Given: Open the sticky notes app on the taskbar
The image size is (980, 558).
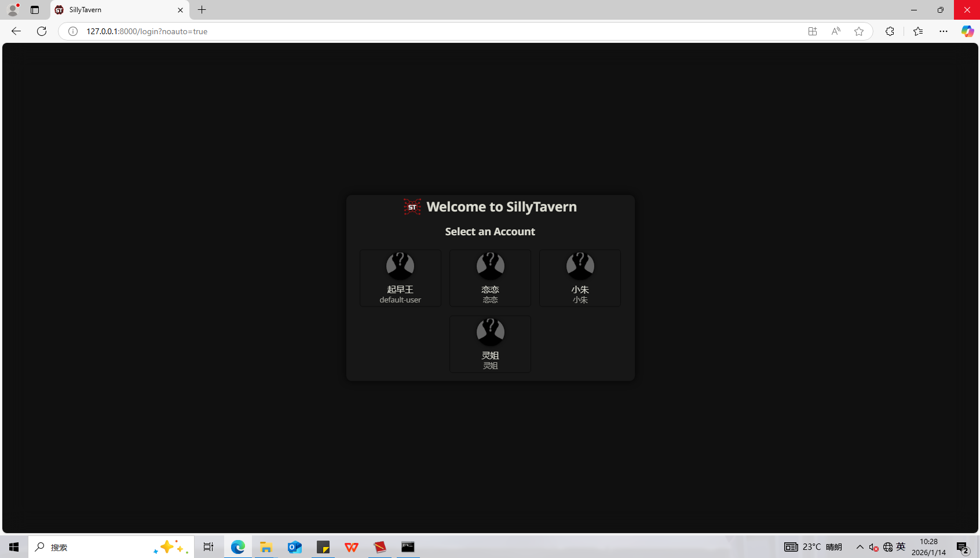Looking at the screenshot, I should [x=323, y=547].
